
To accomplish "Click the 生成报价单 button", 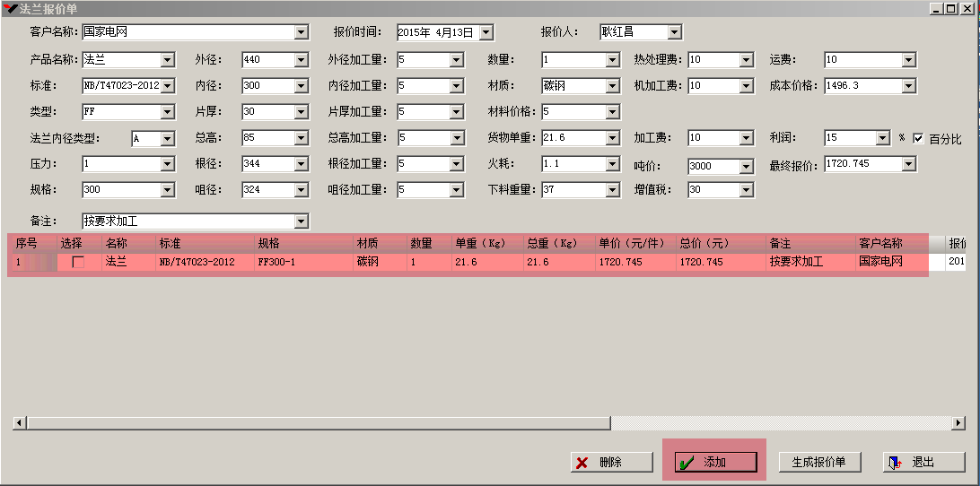I will pyautogui.click(x=819, y=463).
